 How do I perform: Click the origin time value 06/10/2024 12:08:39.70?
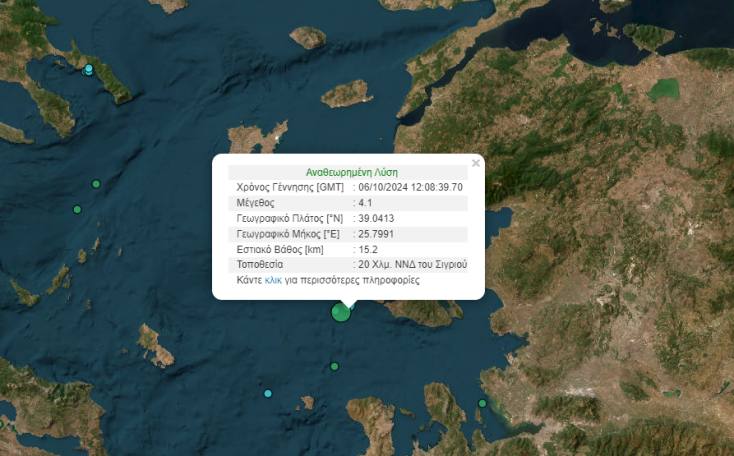pos(410,187)
